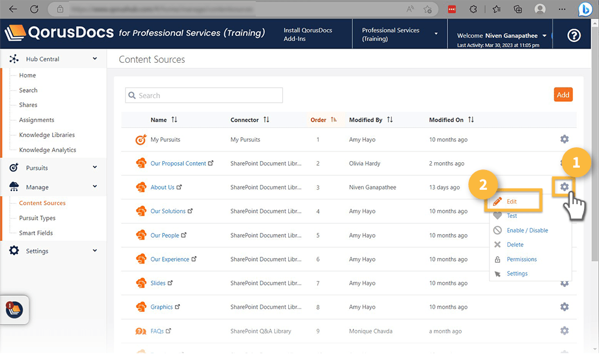The image size is (599, 364).
Task: Open external link icon beside Graphics
Action: click(x=178, y=307)
